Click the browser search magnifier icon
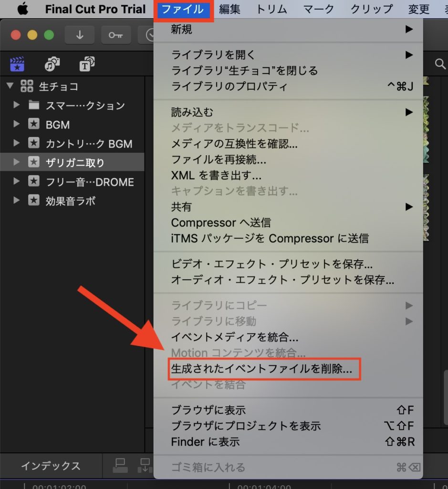Image resolution: width=448 pixels, height=489 pixels. point(439,64)
